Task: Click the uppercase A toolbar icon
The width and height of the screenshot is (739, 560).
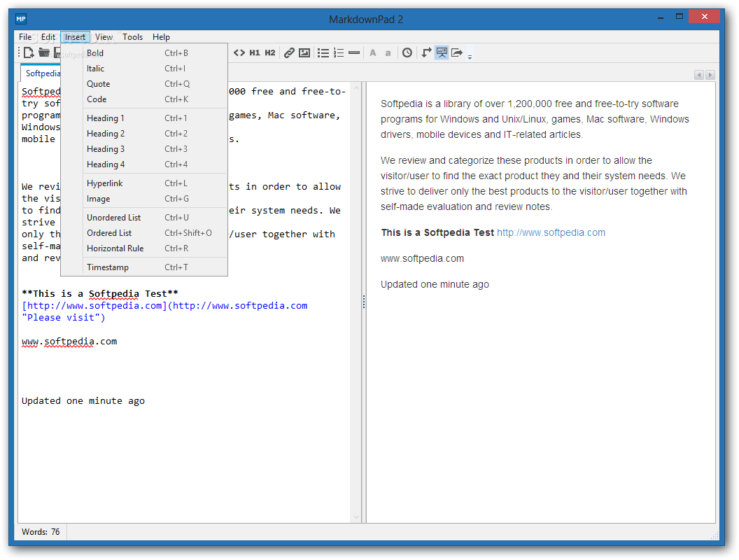Action: tap(373, 52)
